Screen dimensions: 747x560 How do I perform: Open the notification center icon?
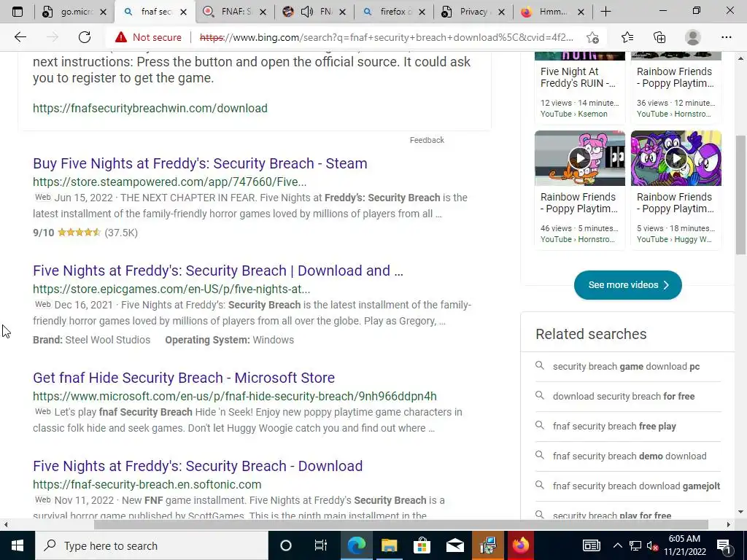[724, 545]
